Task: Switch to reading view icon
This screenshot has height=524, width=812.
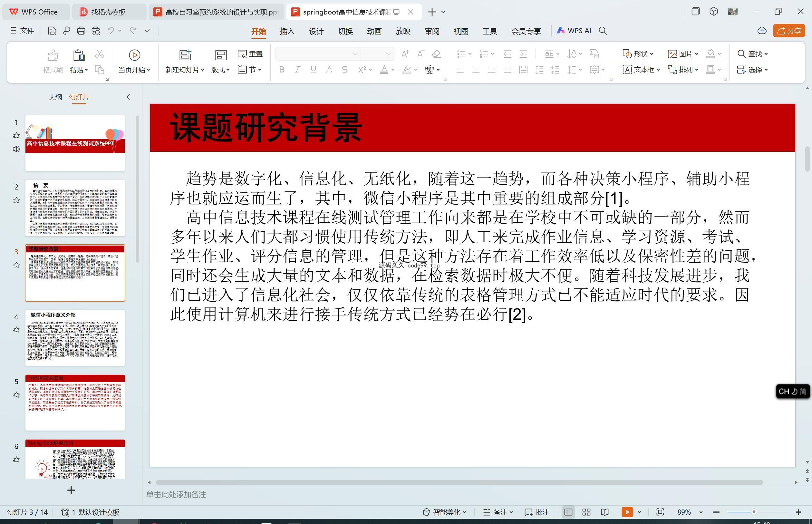Action: (x=604, y=512)
